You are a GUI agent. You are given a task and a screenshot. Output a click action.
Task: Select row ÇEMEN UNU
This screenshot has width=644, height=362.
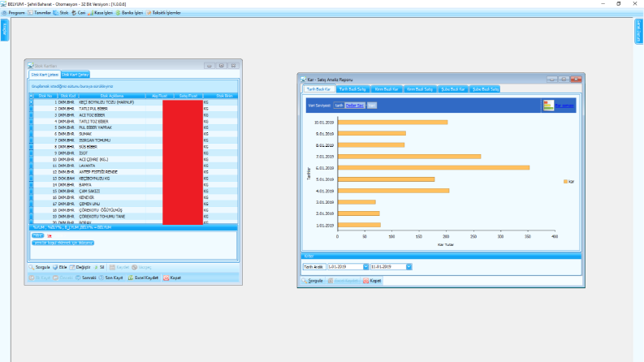[133, 204]
